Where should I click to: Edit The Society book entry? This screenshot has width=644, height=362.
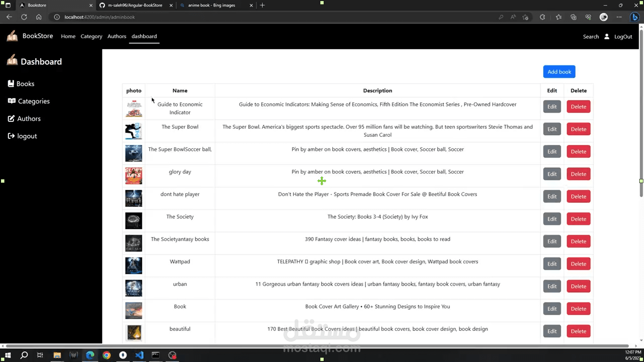[552, 219]
